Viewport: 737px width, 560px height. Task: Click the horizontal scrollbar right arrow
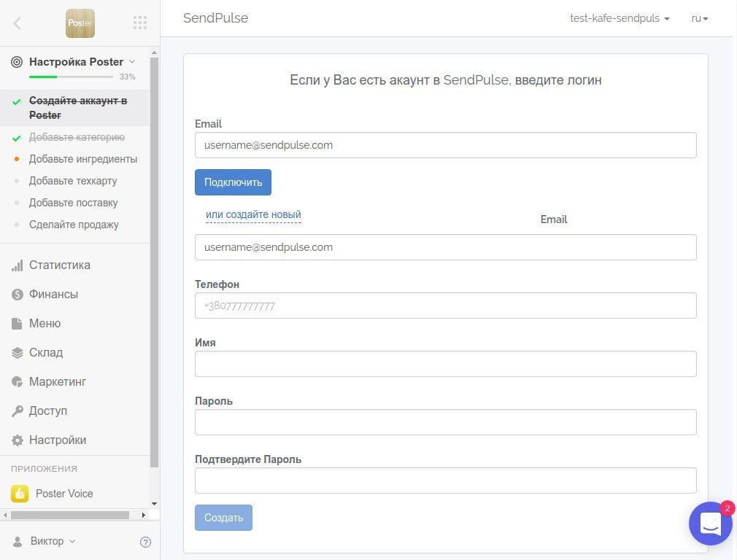pyautogui.click(x=143, y=515)
